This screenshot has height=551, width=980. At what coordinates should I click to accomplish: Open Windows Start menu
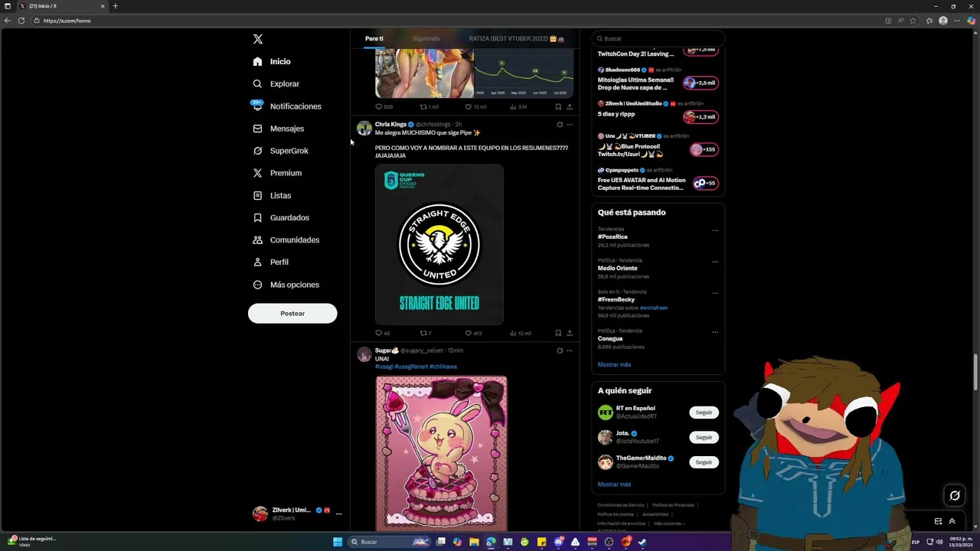point(338,542)
